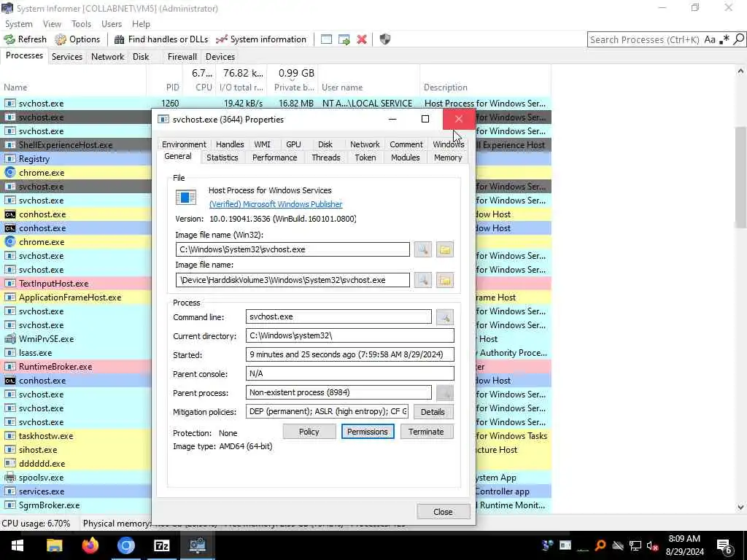Click the Permissions button

[368, 432]
